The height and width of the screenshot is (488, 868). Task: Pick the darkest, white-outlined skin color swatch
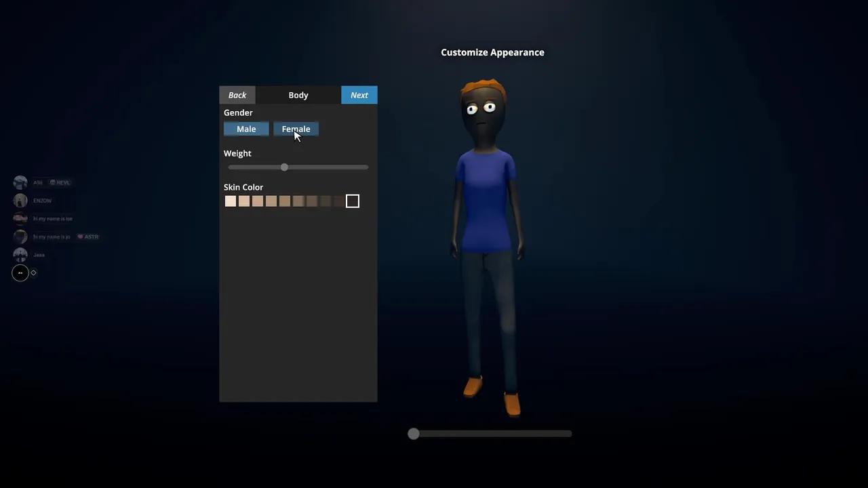click(x=353, y=201)
